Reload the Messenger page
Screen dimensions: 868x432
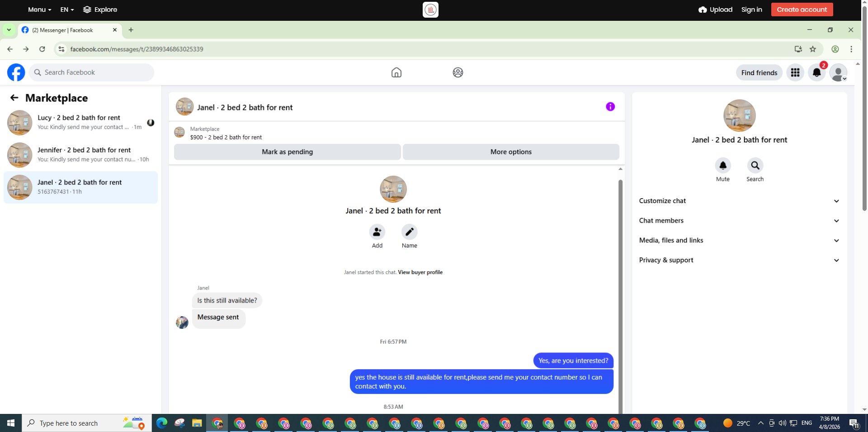tap(42, 49)
